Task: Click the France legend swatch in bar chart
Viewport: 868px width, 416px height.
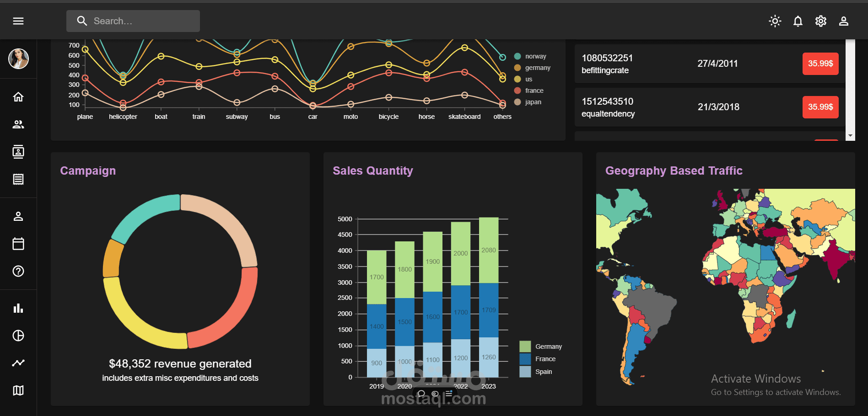Action: pyautogui.click(x=525, y=359)
